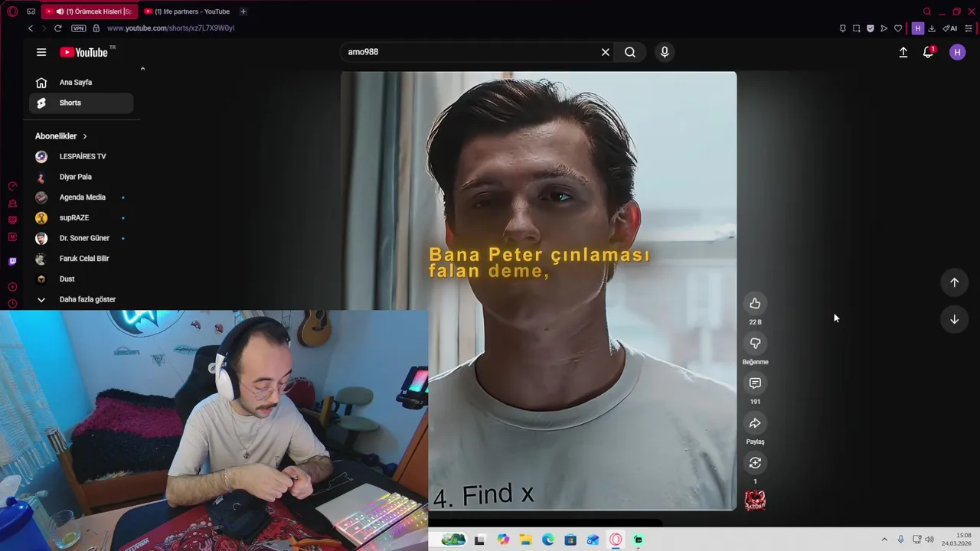Image resolution: width=980 pixels, height=551 pixels.
Task: Open Faruk Celal Bilir channel
Action: pos(81,259)
